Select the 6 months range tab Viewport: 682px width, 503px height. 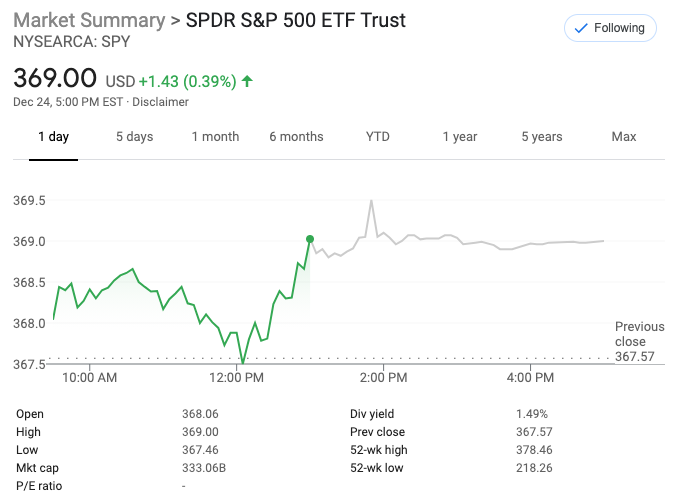click(x=296, y=137)
